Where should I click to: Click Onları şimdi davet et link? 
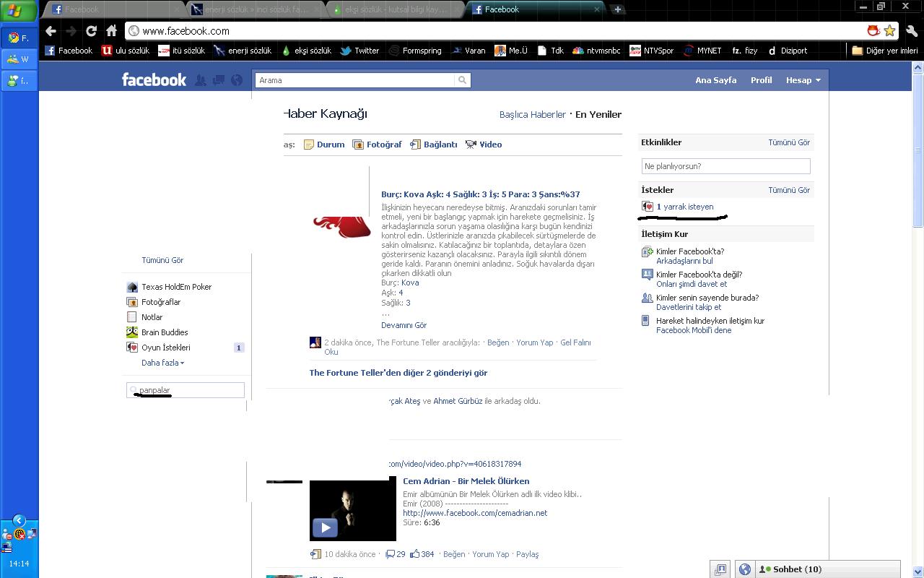click(x=692, y=284)
